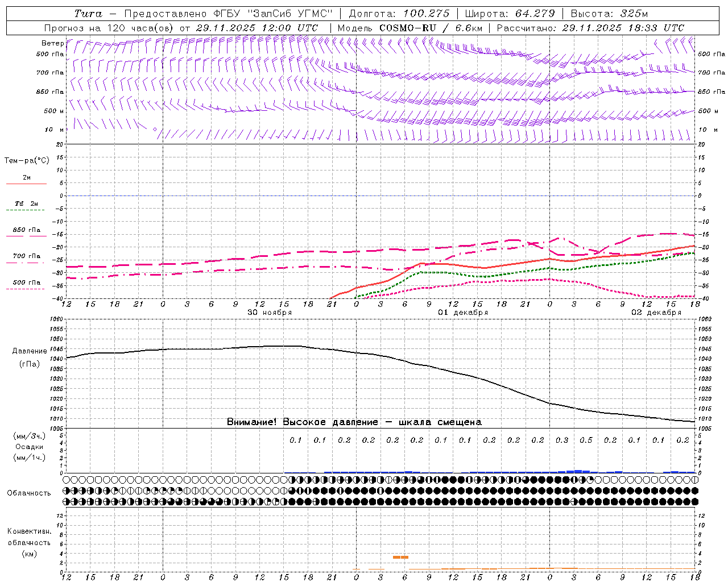This screenshot has width=728, height=582.
Task: Click the "(гПа)" pressure unit label
Action: (x=29, y=364)
